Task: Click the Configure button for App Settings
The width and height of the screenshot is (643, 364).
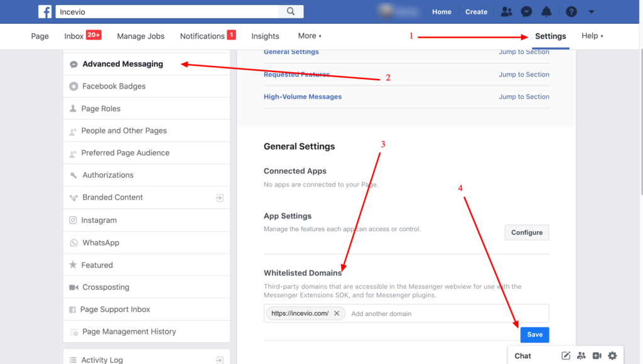Action: [x=527, y=232]
